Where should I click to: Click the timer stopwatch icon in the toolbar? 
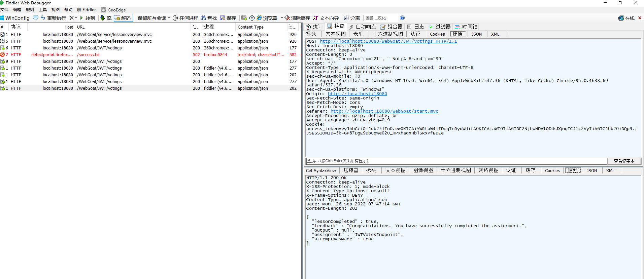pos(252,18)
